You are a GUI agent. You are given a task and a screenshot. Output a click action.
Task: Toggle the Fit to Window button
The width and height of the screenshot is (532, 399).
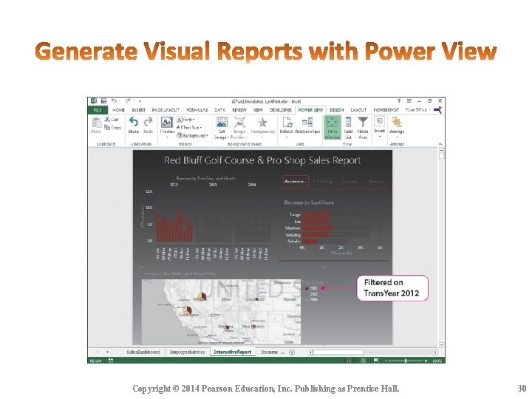pos(332,127)
